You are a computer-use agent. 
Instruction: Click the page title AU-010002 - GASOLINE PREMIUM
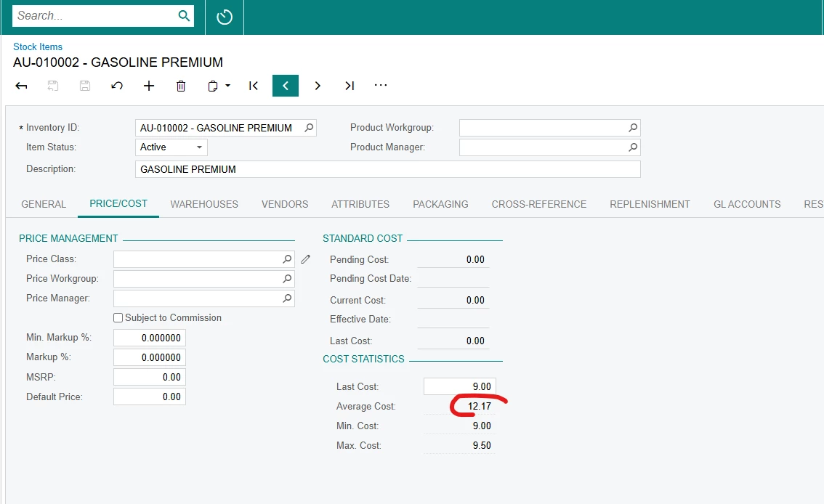click(118, 62)
